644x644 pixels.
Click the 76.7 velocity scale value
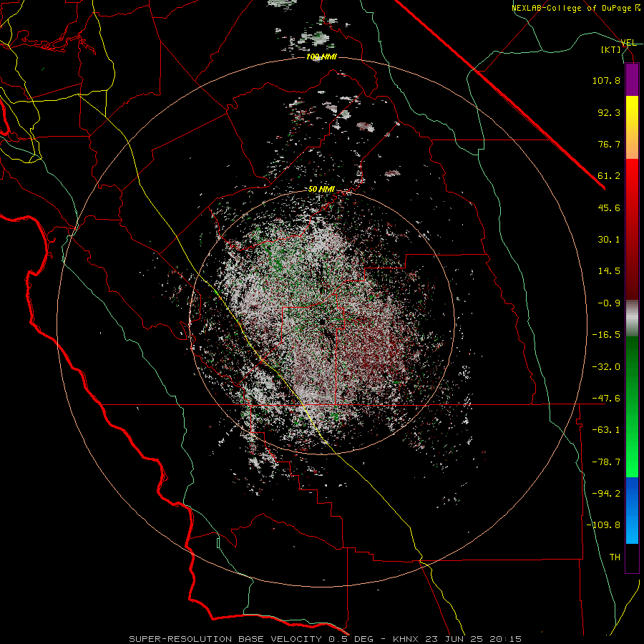coord(609,144)
